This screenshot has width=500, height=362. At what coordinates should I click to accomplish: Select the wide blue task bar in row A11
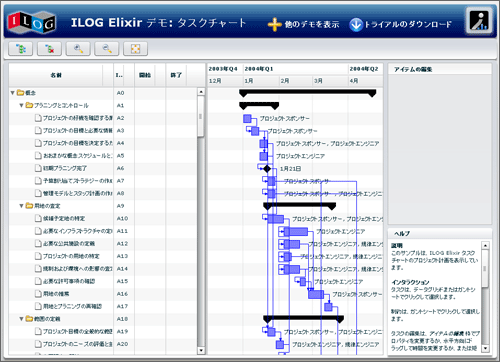[296, 231]
